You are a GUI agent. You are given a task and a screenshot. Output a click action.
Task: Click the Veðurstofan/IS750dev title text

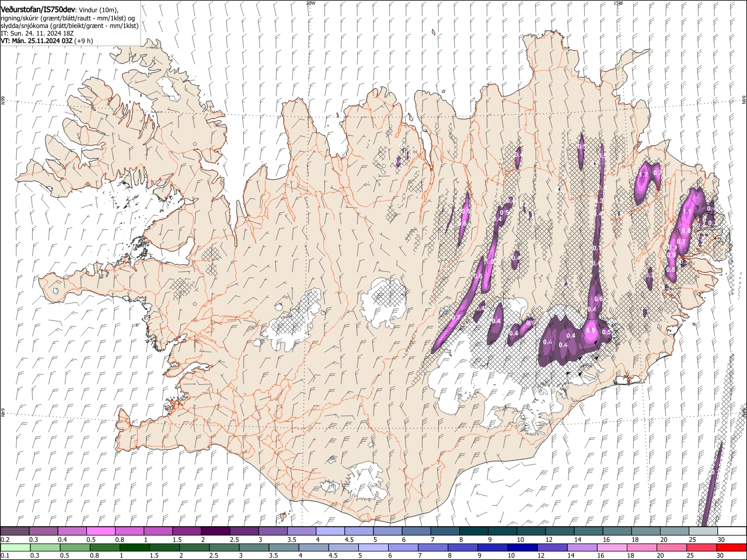pos(39,10)
